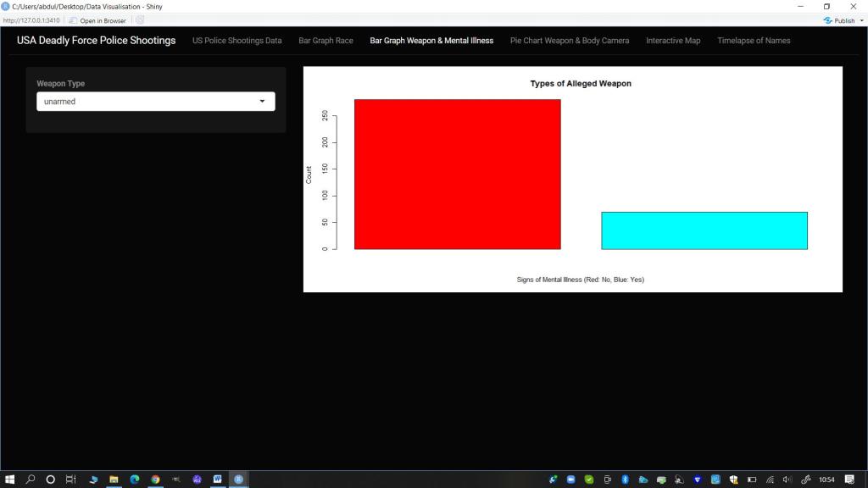
Task: Expand the Publish options arrow
Action: click(x=861, y=20)
